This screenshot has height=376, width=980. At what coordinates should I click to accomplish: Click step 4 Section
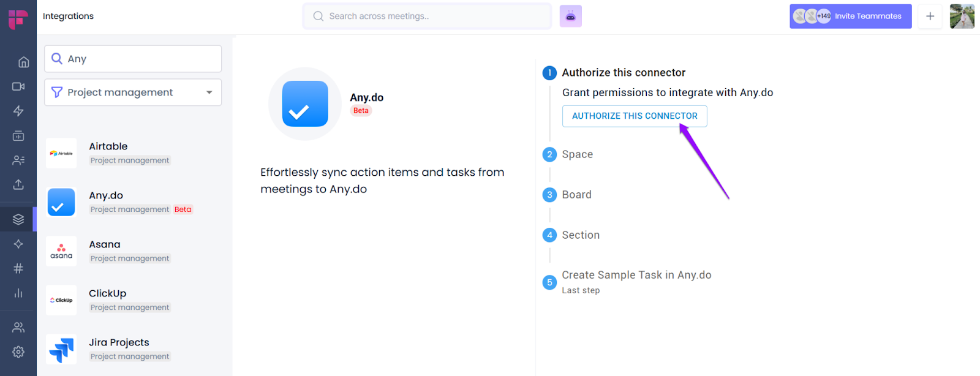(571, 235)
